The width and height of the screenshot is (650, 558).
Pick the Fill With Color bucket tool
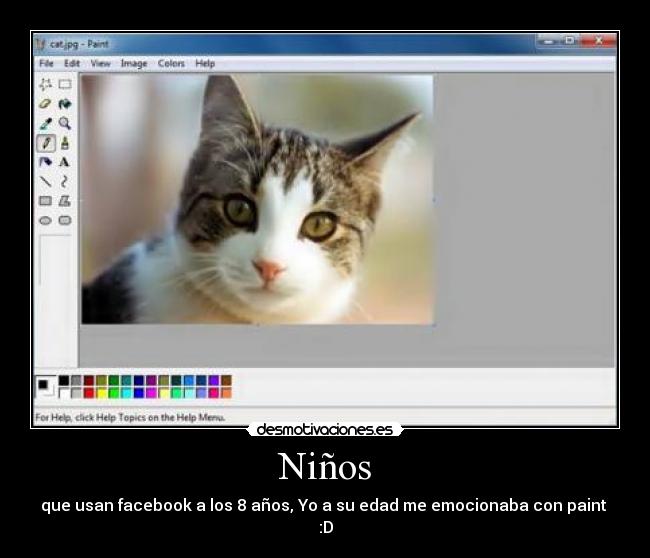(x=65, y=104)
